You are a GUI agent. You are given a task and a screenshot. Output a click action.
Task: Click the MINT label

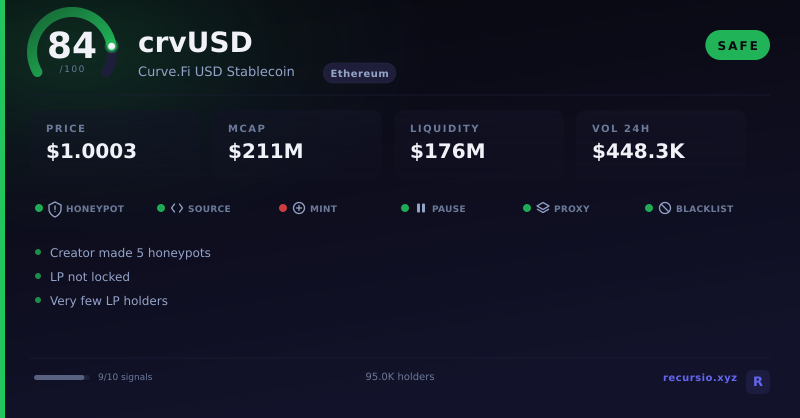(323, 209)
